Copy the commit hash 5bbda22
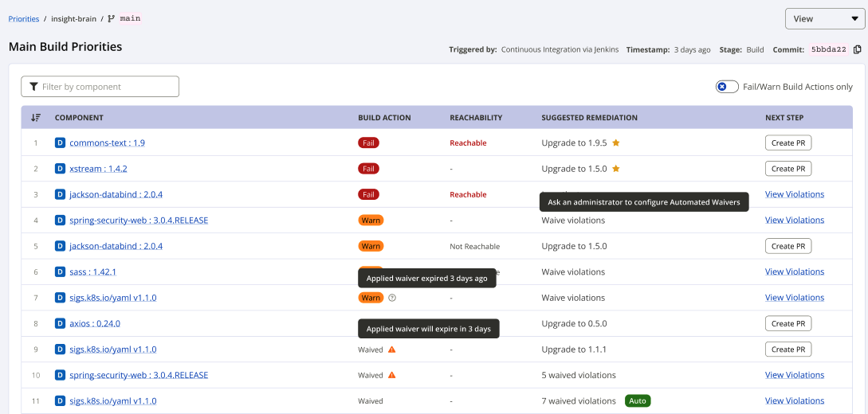The width and height of the screenshot is (868, 414). tap(858, 49)
